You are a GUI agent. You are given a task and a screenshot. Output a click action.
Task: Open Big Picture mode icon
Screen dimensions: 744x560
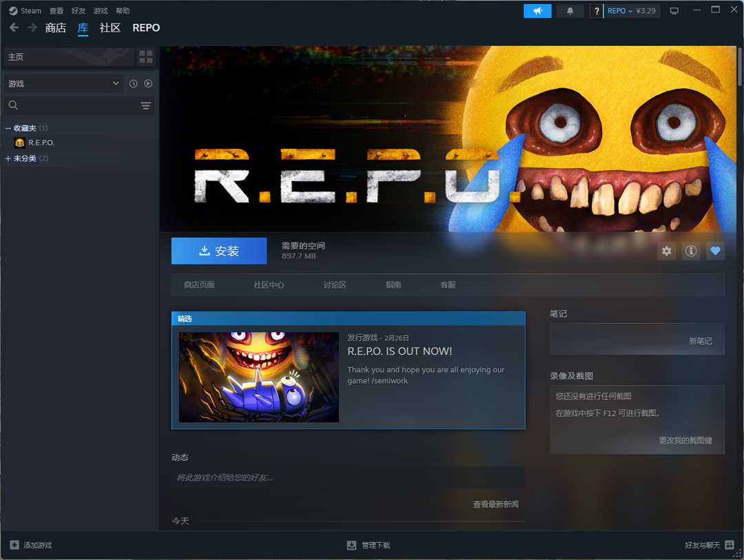(674, 11)
